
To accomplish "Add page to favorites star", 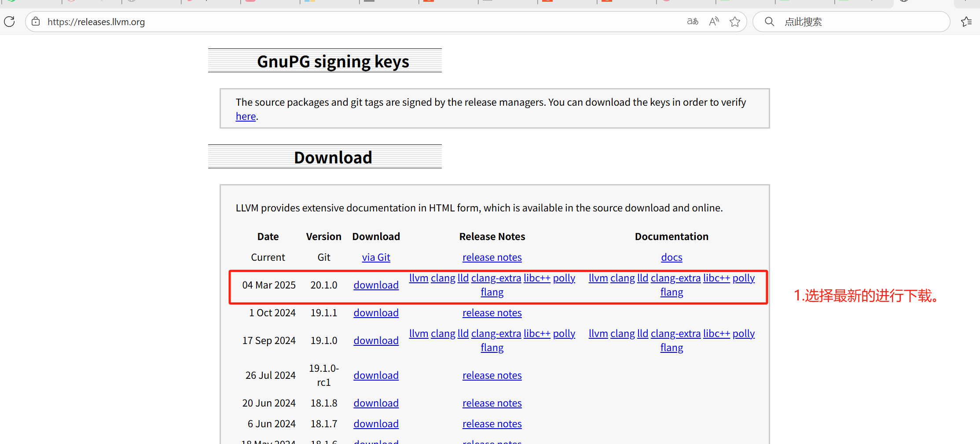I will 735,22.
